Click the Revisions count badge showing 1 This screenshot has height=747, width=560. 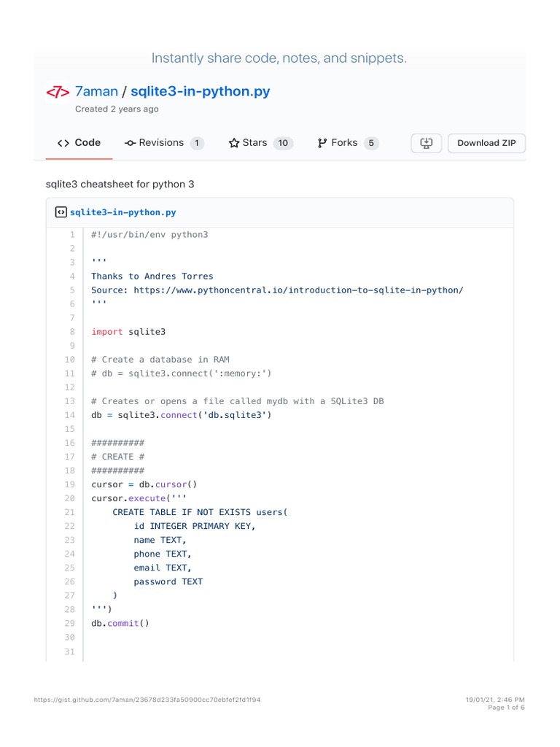(197, 143)
